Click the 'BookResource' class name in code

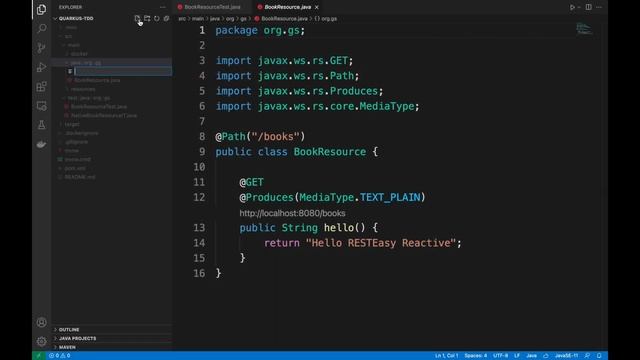tap(329, 152)
